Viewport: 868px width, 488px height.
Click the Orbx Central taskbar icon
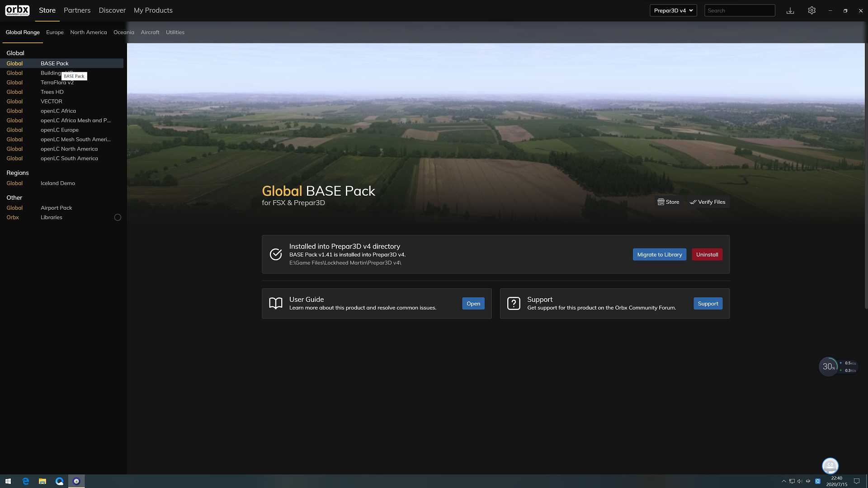point(76,481)
